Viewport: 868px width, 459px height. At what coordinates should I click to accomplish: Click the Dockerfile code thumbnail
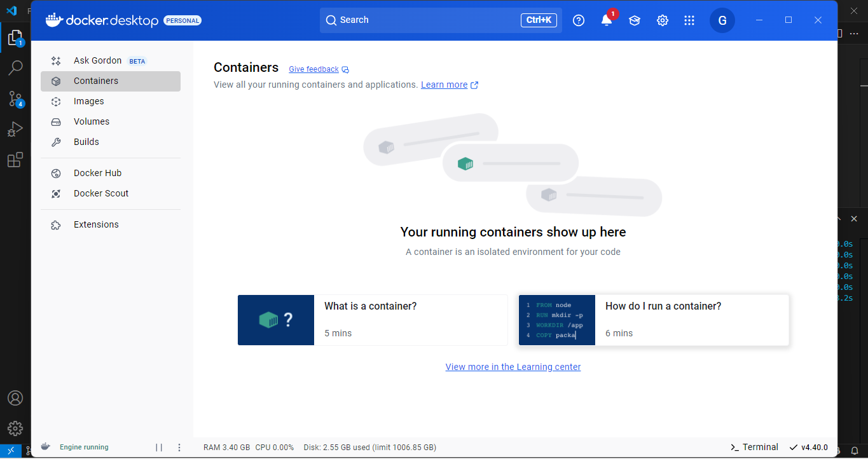(557, 320)
